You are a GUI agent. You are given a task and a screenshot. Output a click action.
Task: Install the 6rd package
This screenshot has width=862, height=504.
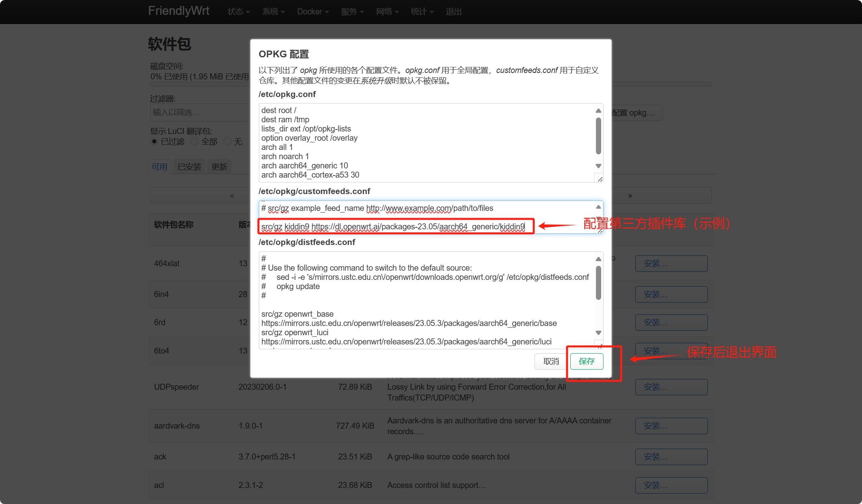pos(671,322)
